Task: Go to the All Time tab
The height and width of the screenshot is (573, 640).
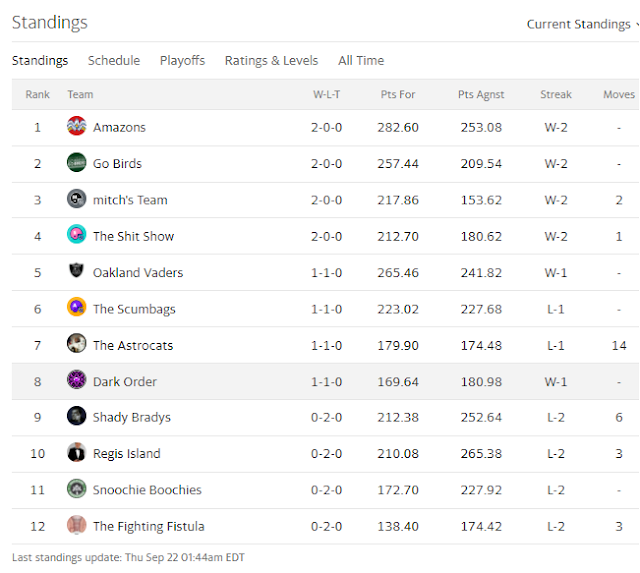Action: click(x=361, y=60)
